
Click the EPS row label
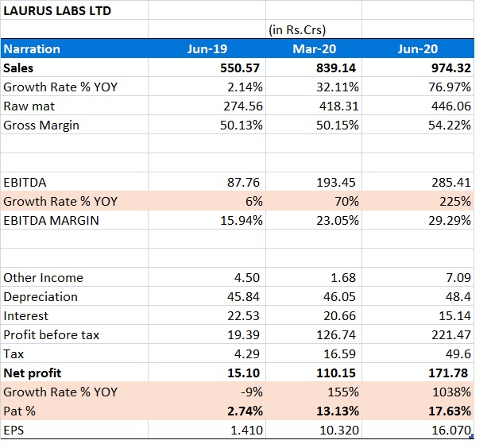pos(74,431)
